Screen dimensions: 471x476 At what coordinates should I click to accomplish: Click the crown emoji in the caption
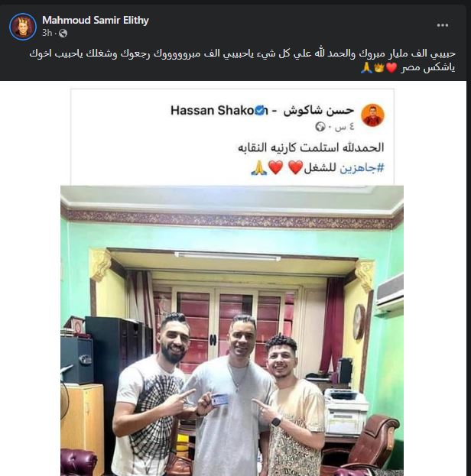click(x=379, y=68)
